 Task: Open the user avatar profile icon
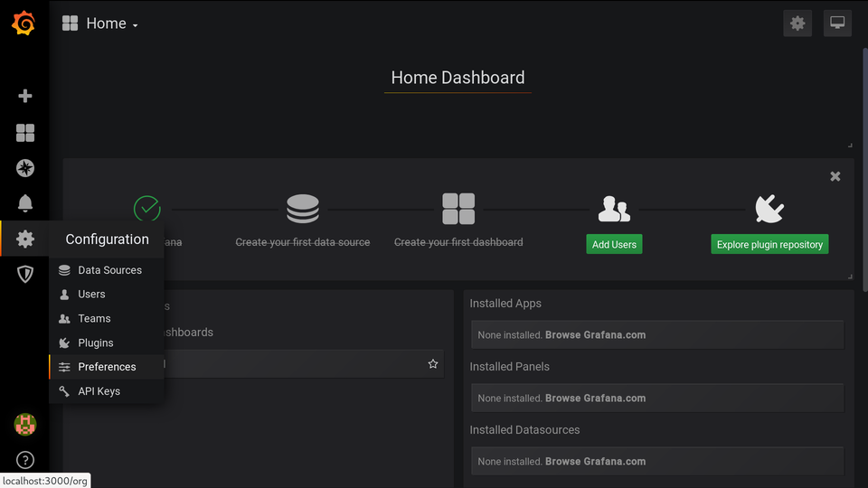[25, 424]
